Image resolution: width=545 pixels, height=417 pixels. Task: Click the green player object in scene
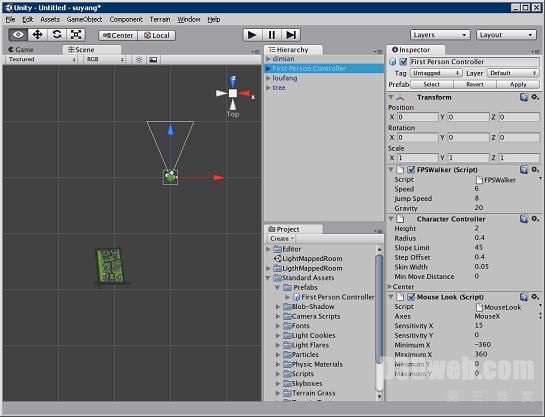[x=170, y=177]
